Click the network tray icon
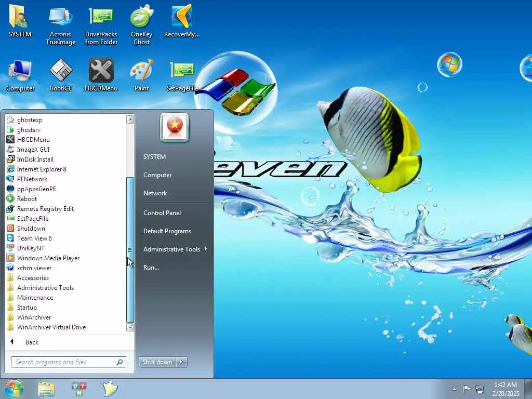Viewport: 532px width, 399px height. coord(480,389)
